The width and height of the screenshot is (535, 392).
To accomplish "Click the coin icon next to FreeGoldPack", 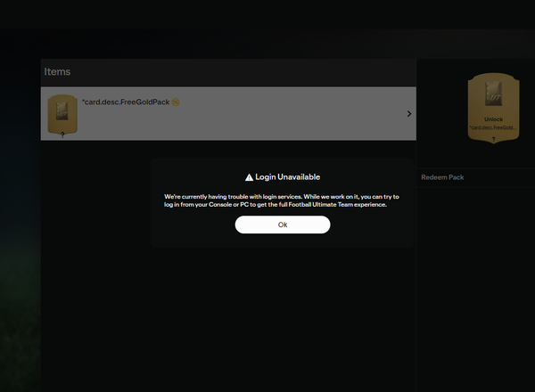I will tap(176, 102).
